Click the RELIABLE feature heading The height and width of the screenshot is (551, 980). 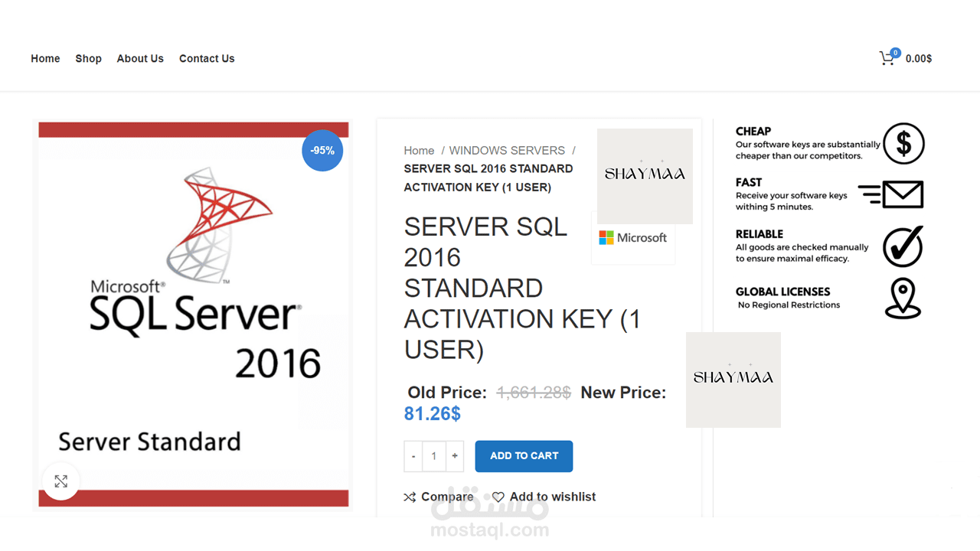[x=759, y=234]
